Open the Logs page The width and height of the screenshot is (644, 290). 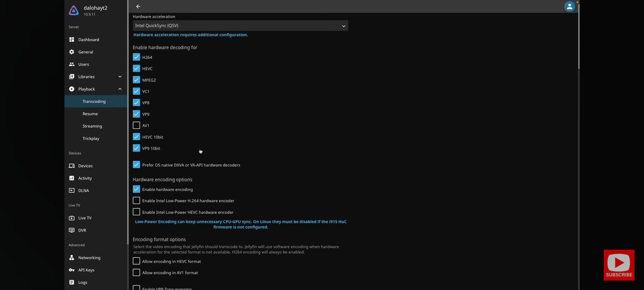point(96,282)
